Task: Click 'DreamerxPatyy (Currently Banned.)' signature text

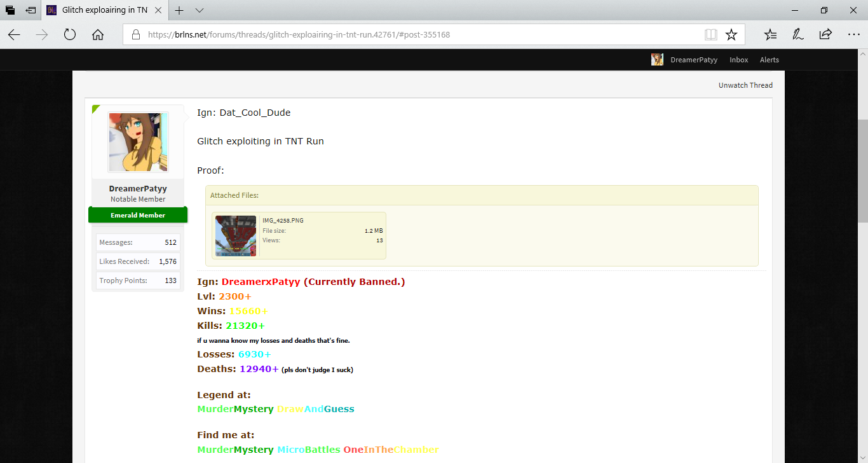Action: coord(313,282)
